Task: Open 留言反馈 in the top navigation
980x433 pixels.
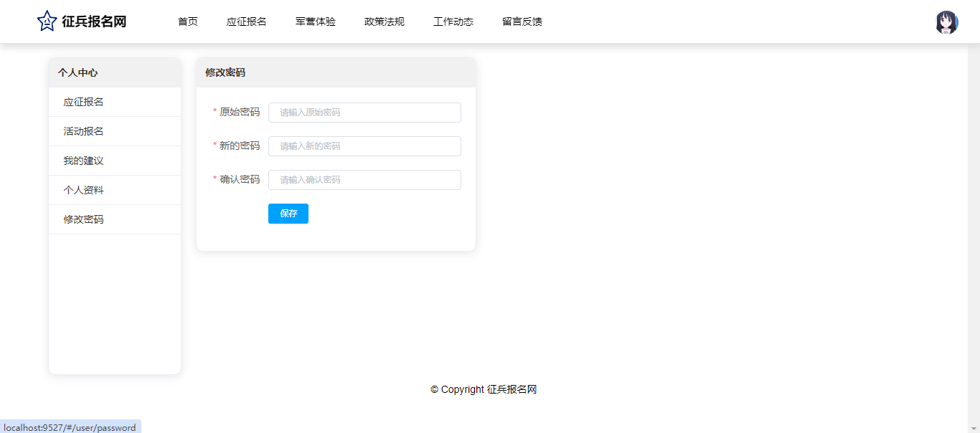Action: pos(522,22)
